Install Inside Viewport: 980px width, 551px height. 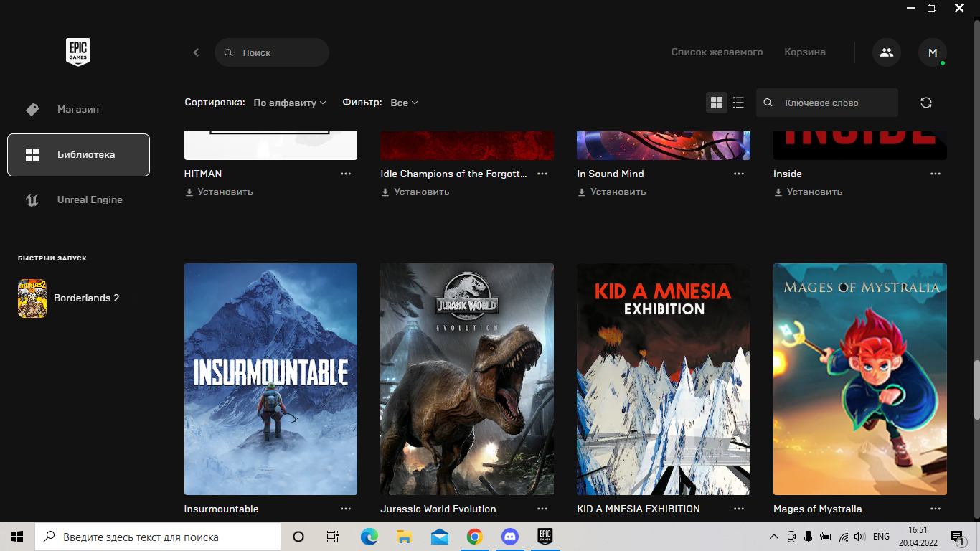coord(809,192)
